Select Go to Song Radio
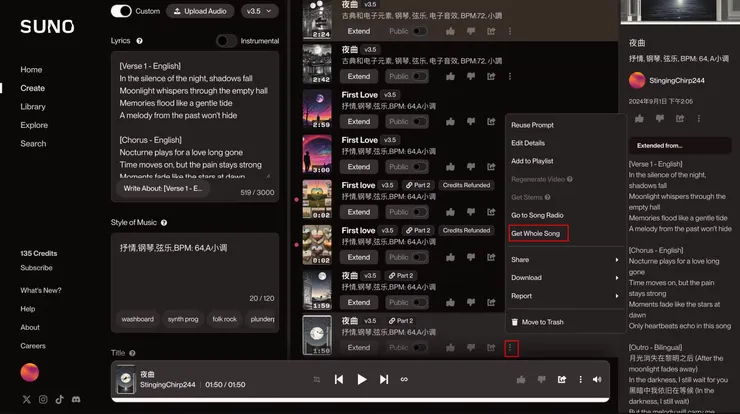Screen dimensions: 740x414 (x=537, y=215)
